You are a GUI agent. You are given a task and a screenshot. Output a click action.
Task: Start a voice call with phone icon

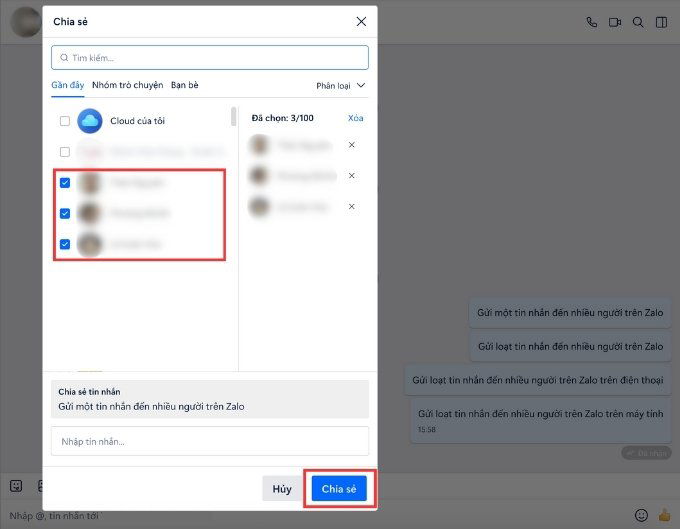click(x=592, y=22)
